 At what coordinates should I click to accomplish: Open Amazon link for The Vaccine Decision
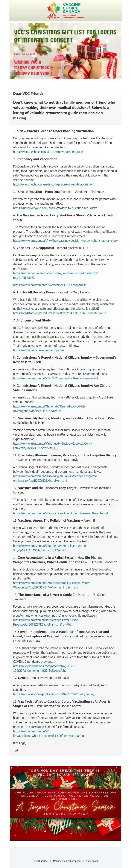tap(65, 241)
